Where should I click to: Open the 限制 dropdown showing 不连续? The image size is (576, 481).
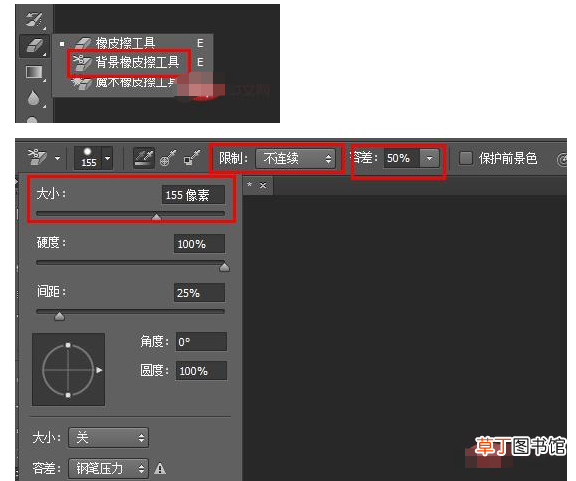tap(295, 159)
